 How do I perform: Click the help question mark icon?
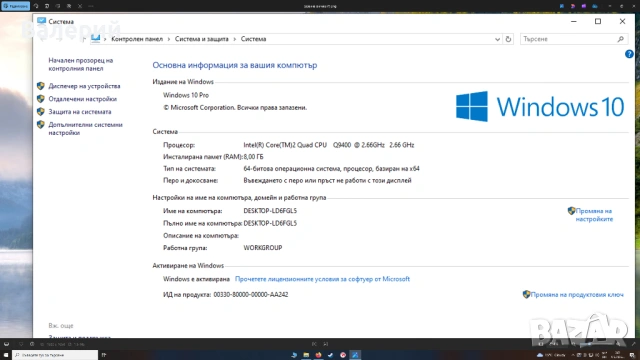[629, 54]
